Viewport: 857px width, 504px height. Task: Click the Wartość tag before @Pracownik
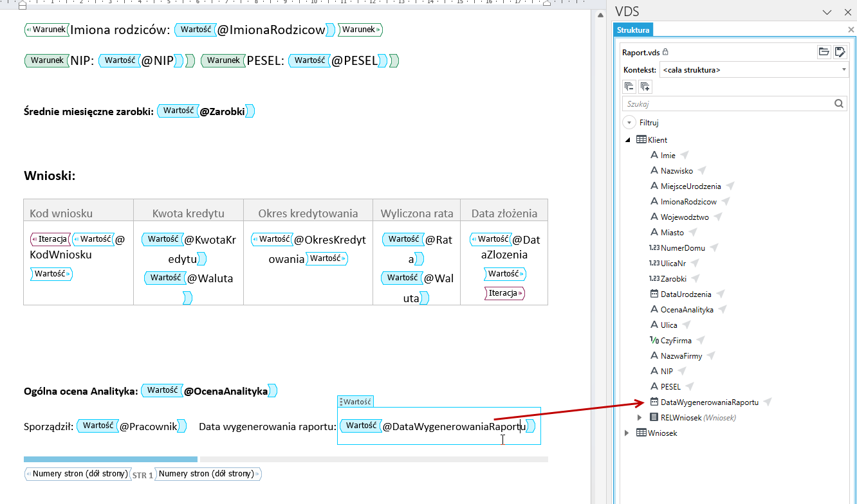(x=98, y=426)
